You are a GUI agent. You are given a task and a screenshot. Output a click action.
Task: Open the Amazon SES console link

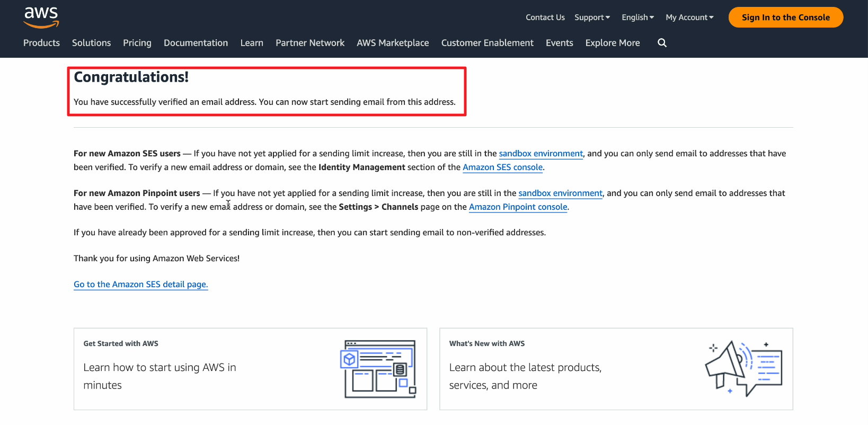pyautogui.click(x=502, y=167)
